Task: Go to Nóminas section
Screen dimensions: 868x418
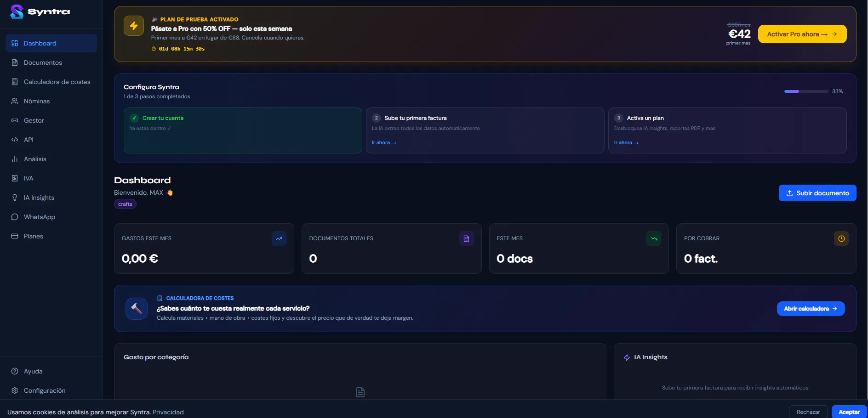Action: [x=51, y=101]
